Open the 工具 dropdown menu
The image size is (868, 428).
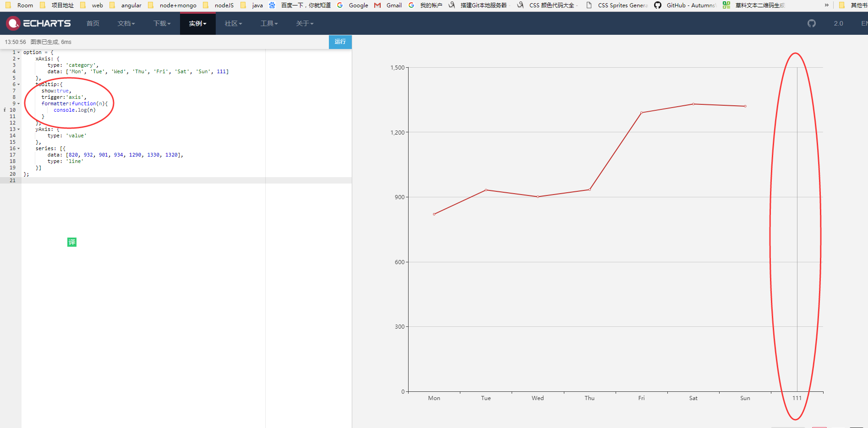tap(269, 23)
